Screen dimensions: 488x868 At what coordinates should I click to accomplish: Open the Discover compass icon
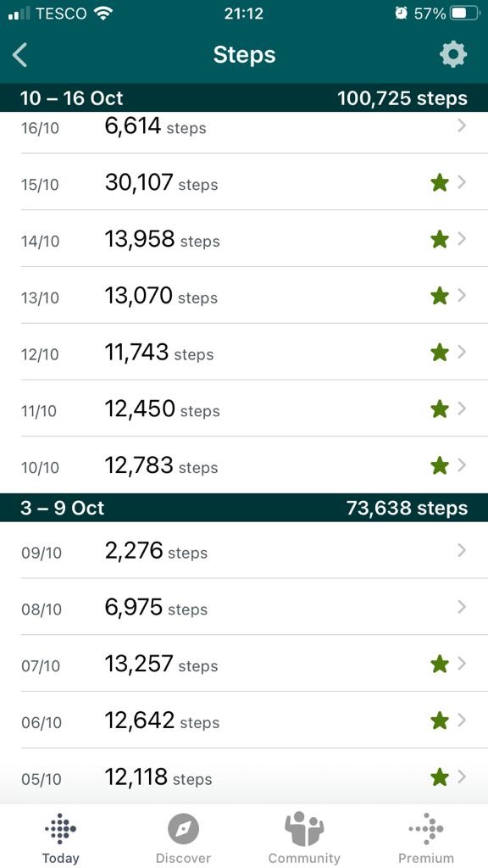point(183,829)
